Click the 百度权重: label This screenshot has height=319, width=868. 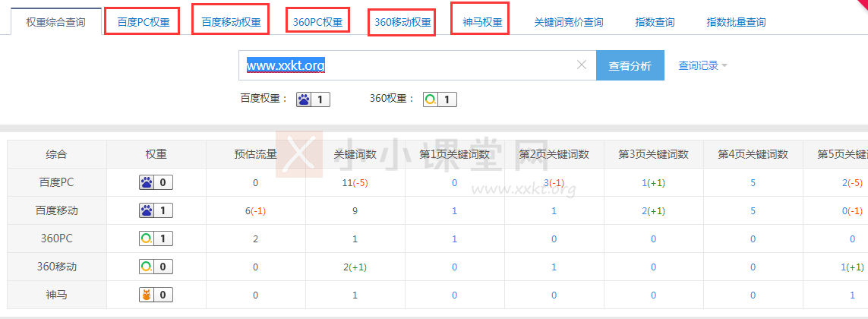tap(264, 99)
